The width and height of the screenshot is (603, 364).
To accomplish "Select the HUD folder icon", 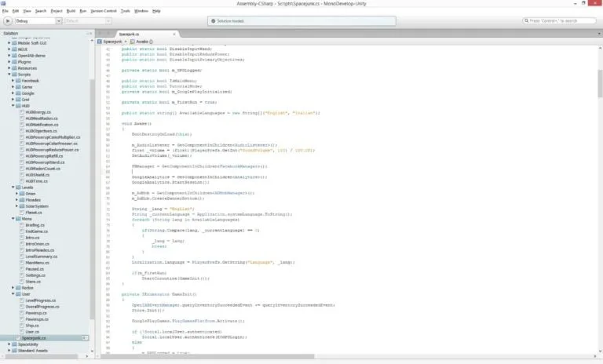I will [18, 106].
